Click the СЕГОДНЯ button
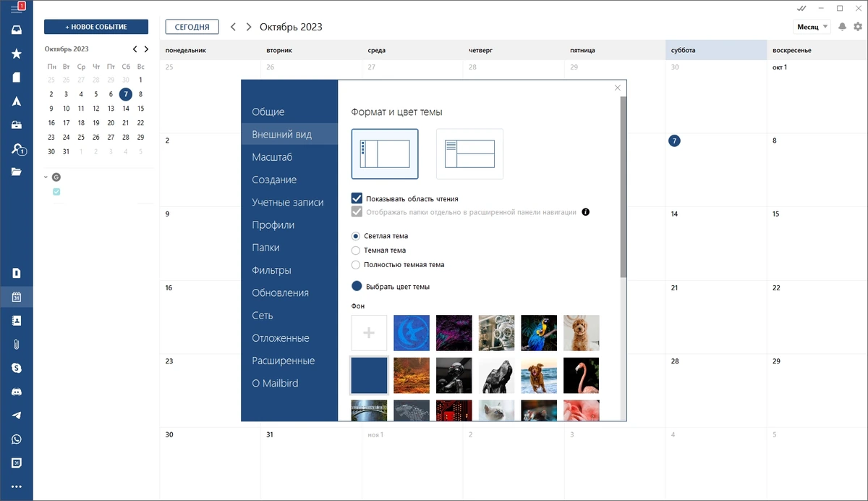The width and height of the screenshot is (868, 501). [x=192, y=27]
